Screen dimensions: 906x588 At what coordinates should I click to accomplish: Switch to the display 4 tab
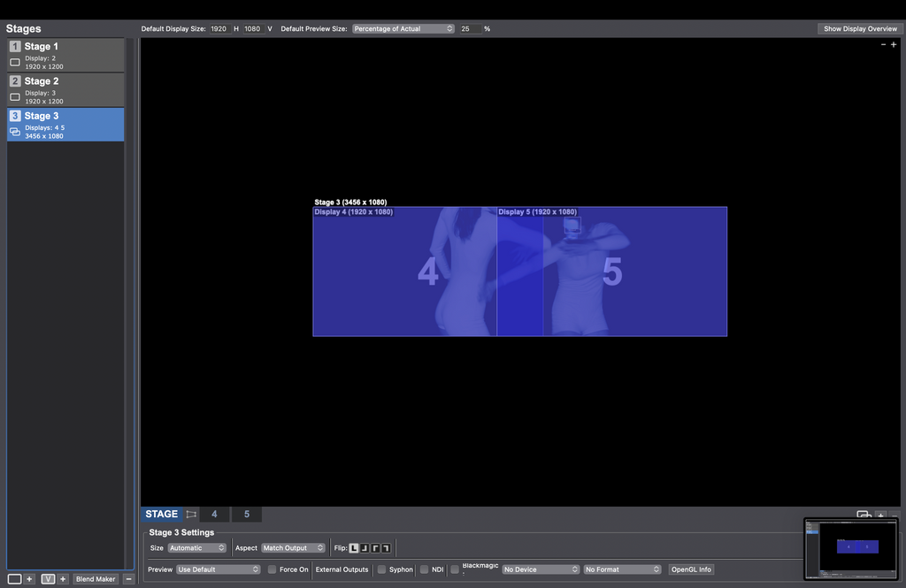pyautogui.click(x=214, y=515)
